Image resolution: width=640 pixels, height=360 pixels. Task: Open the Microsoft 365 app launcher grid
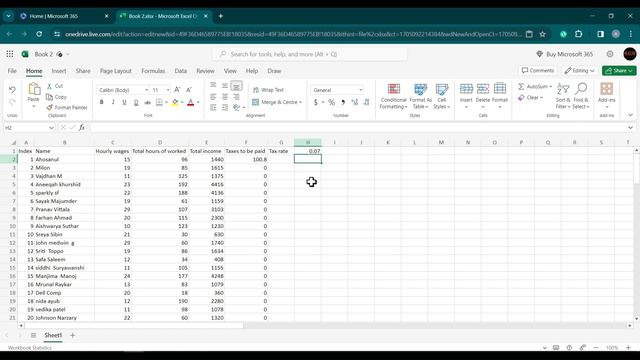tap(10, 54)
